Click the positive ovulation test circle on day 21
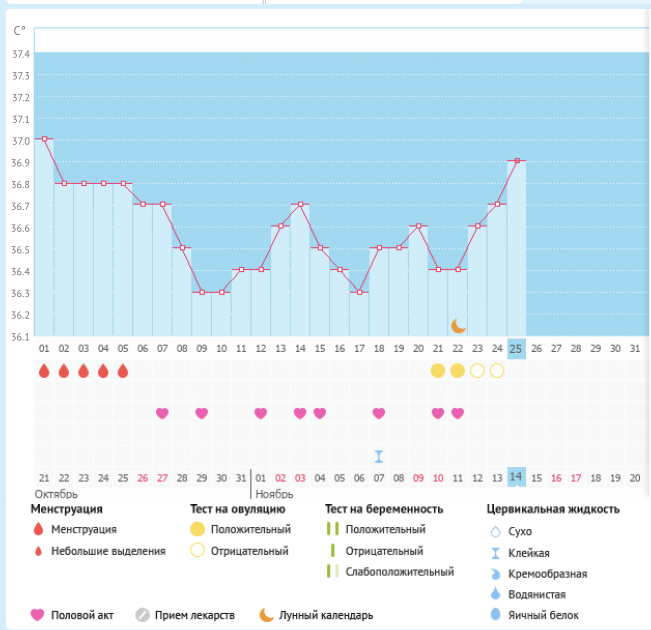This screenshot has width=651, height=630. point(437,371)
